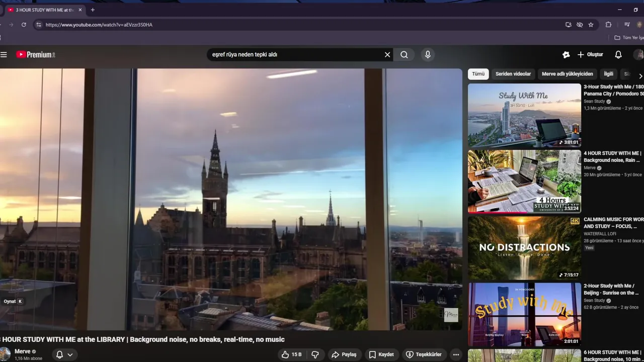The width and height of the screenshot is (644, 362).
Task: Open browser extensions puzzle icon
Action: click(x=608, y=25)
